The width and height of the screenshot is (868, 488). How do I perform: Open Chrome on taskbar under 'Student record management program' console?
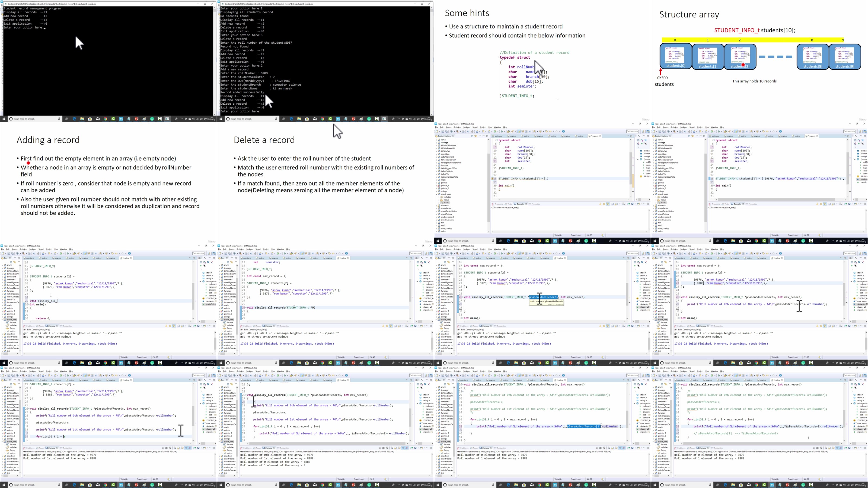(106, 119)
